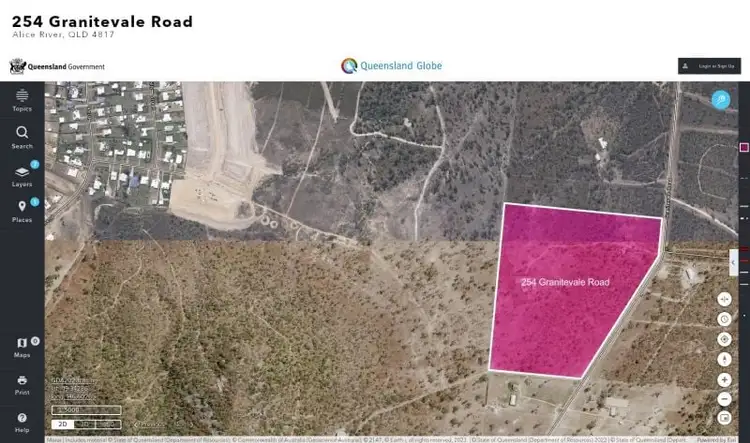Click the blue identify search tool button
Screen dimensions: 750x443
[x=721, y=100]
